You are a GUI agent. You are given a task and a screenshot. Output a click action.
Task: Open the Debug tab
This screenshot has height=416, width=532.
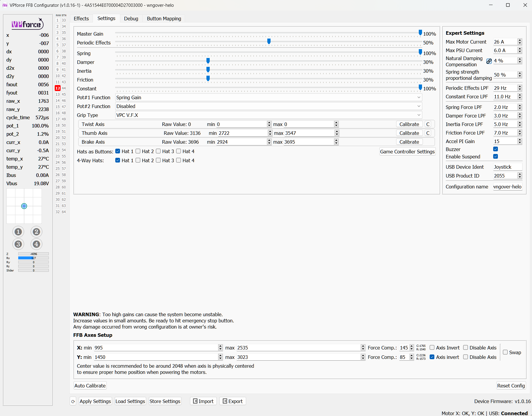[131, 19]
